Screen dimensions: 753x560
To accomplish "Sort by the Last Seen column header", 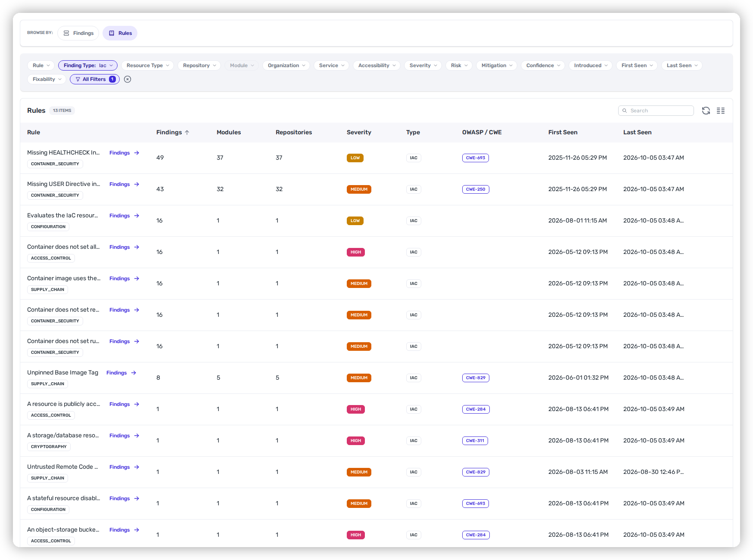I will (x=637, y=133).
